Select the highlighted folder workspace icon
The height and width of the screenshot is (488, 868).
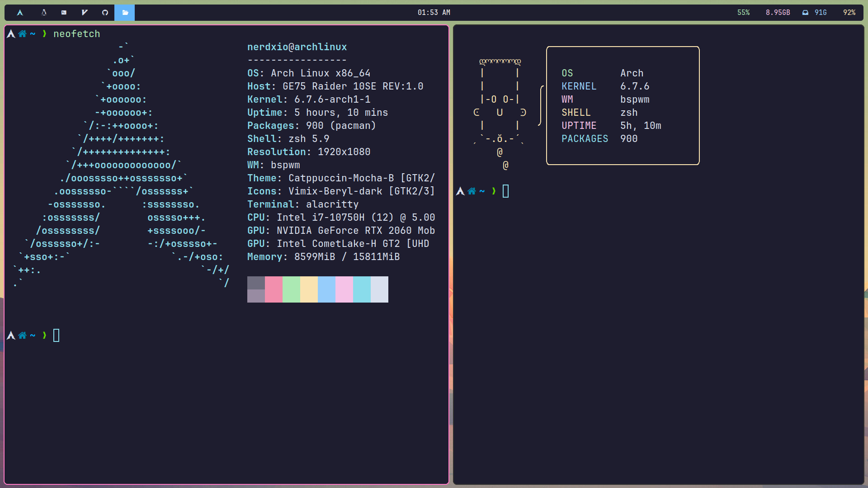pos(125,13)
